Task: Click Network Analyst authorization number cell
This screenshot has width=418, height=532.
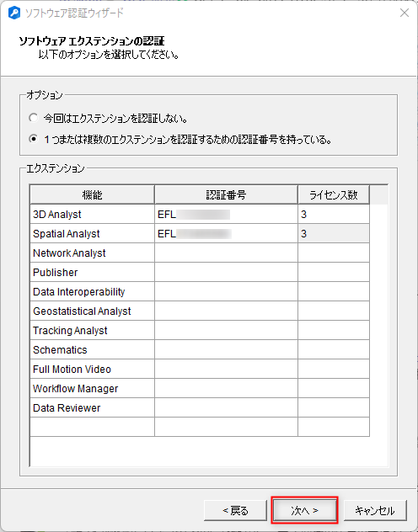Action: click(226, 253)
